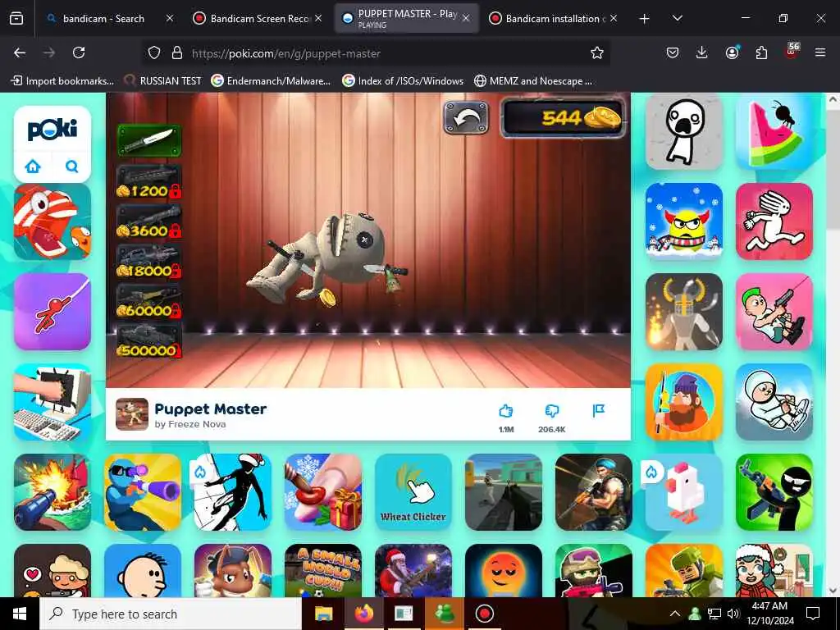Click the 544 coin counter
Screen dimensions: 840x630
click(x=563, y=118)
